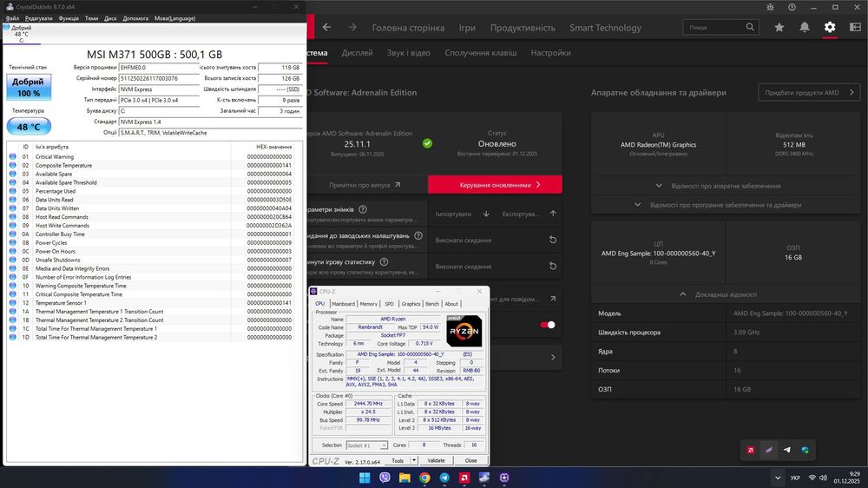The height and width of the screenshot is (488, 868).
Task: Open Допомога menu in CrystalDiskInfo
Action: (135, 18)
